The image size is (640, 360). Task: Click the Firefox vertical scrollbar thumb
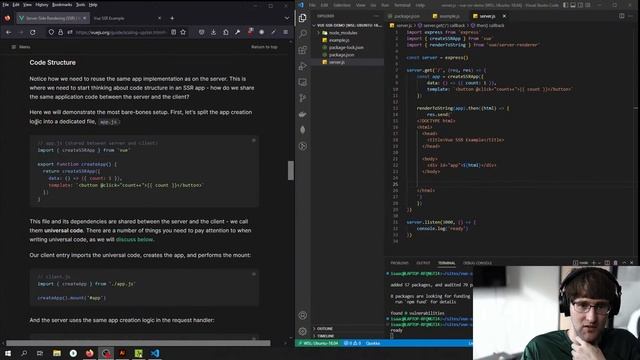point(291,170)
